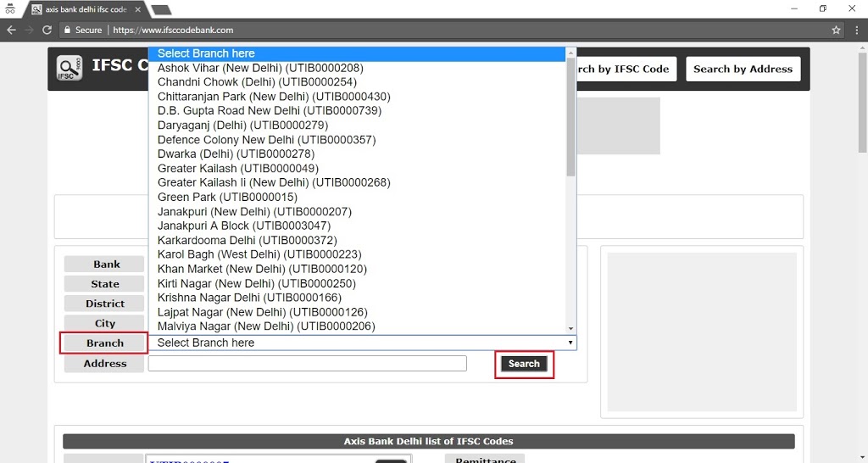This screenshot has height=463, width=868.
Task: Choose Karol Bagh (West Delhi) option
Action: pos(357,254)
